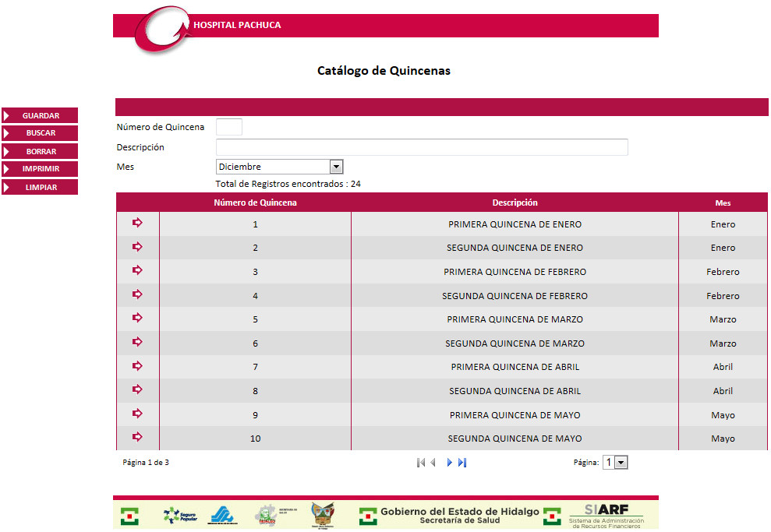
Task: Select row arrow for PRIMERA QUINCENA DE ABRIL
Action: 137,366
